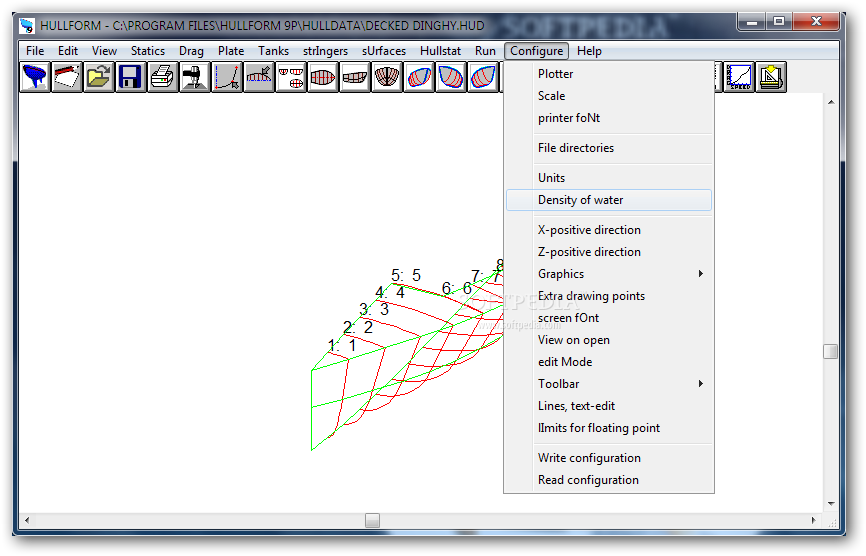Open the strIngers menu
This screenshot has width=866, height=556.
click(325, 51)
